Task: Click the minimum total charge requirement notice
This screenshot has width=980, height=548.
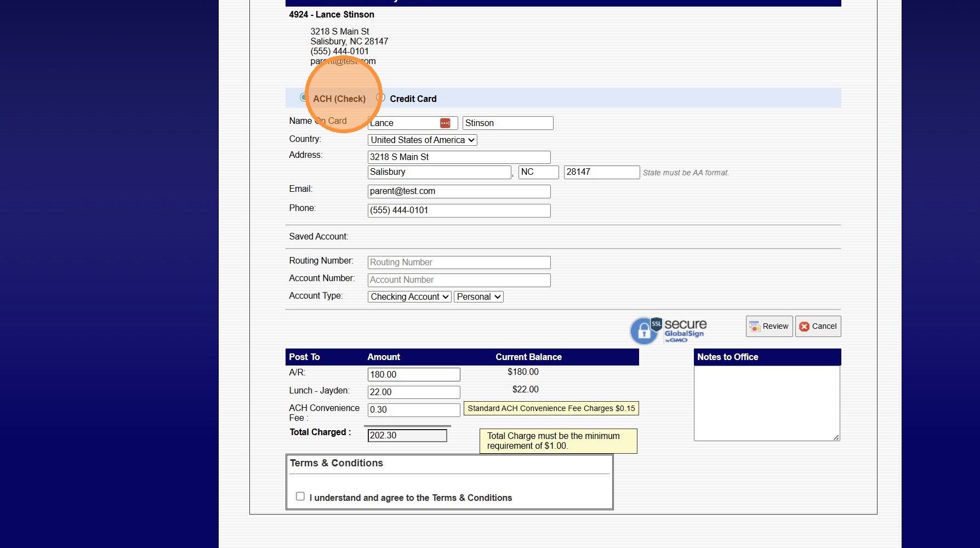Action: coord(559,441)
